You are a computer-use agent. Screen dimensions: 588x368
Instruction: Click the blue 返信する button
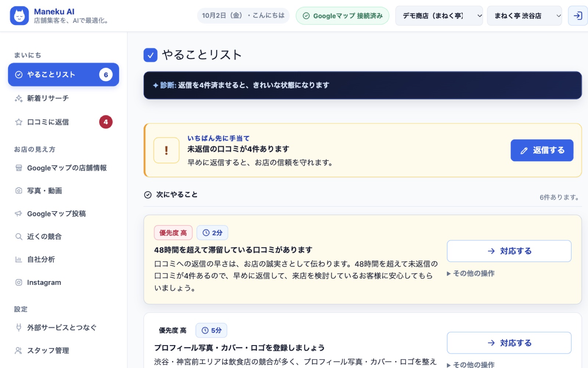542,150
